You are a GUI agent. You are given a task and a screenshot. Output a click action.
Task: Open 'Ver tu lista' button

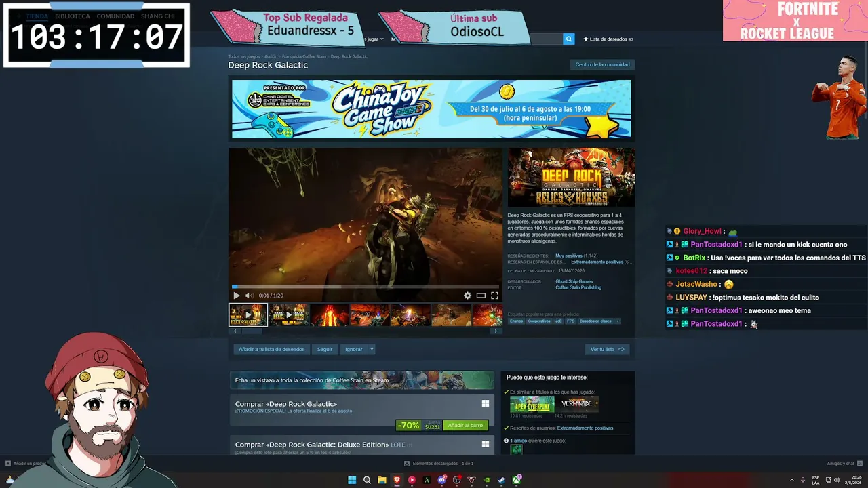click(x=607, y=350)
